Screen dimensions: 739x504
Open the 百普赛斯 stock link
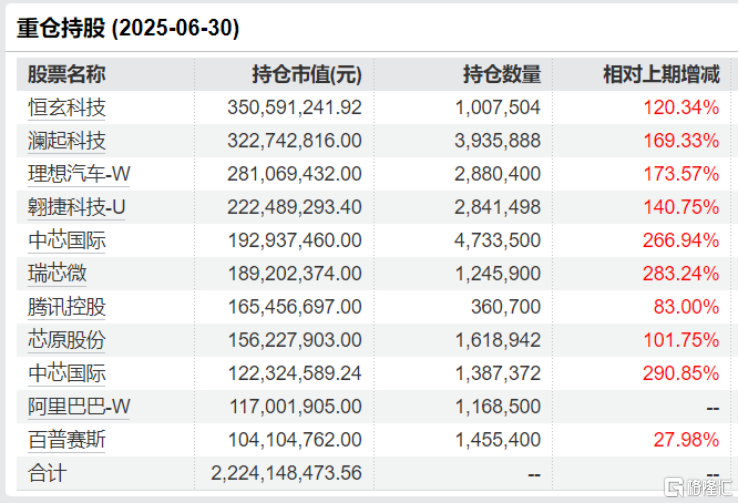(x=67, y=440)
